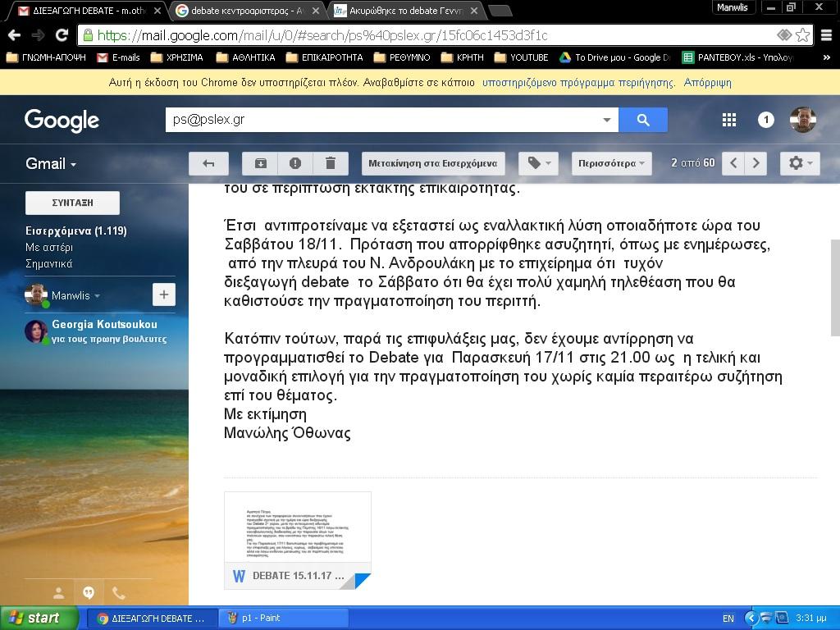The height and width of the screenshot is (630, 840).
Task: Click the blue search magnifier button
Action: point(642,120)
